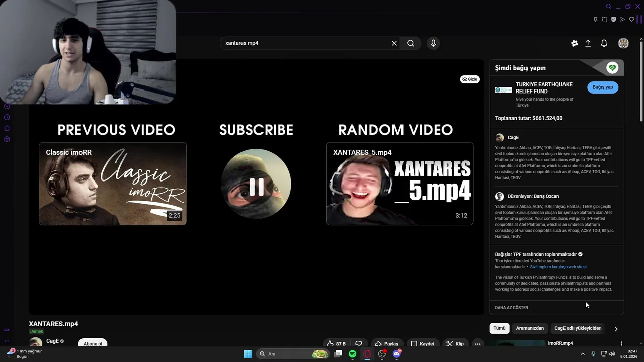Click XANTARES.mp4 video title text
This screenshot has width=644, height=362.
pos(53,324)
